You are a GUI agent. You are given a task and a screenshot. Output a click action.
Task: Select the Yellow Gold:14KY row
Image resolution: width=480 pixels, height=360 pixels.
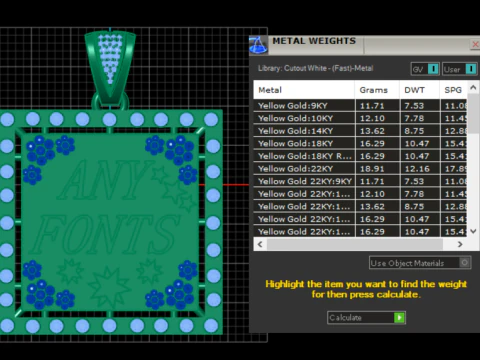(x=360, y=131)
